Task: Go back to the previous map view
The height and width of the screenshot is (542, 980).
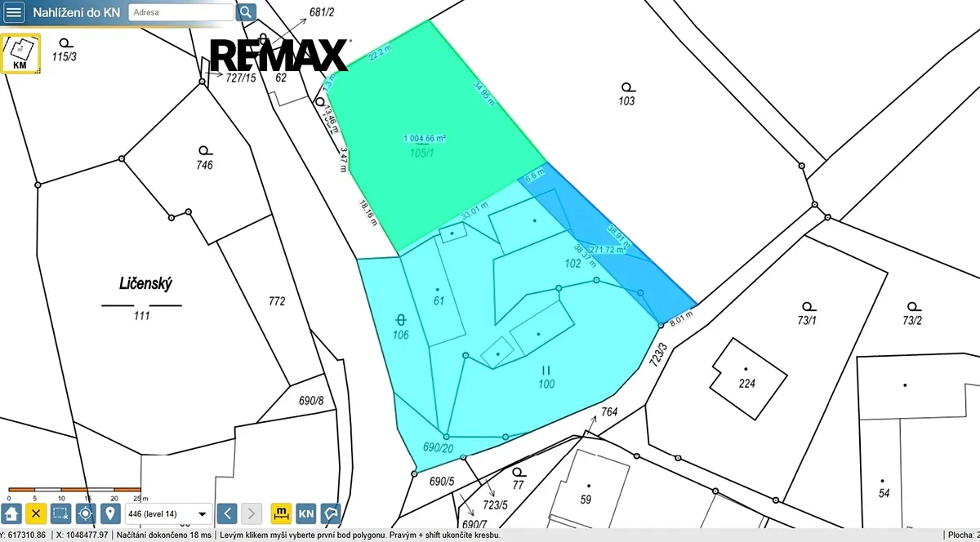Action: pos(228,513)
